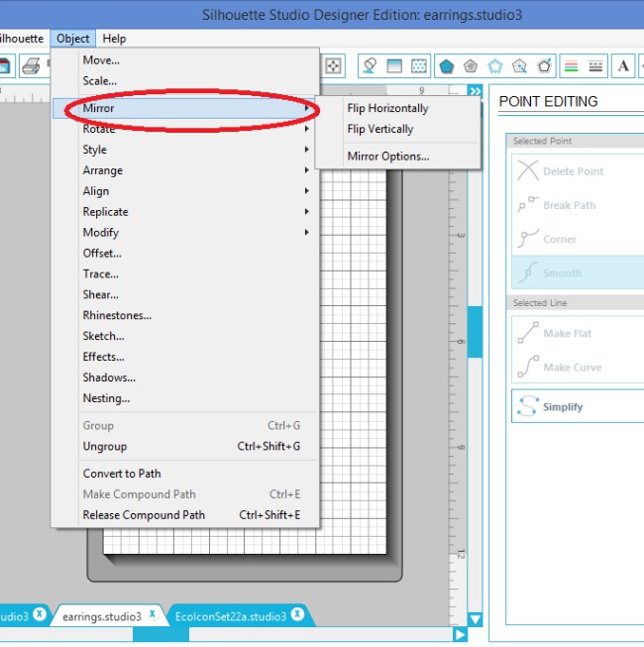
Task: Open the Mirror submenu arrow
Action: click(x=306, y=108)
